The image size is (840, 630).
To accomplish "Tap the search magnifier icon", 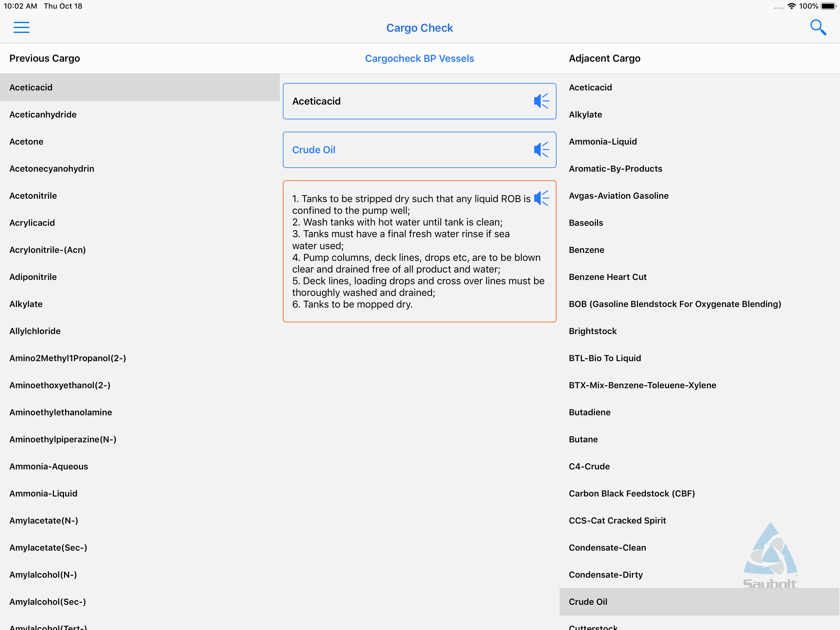I will [x=818, y=27].
